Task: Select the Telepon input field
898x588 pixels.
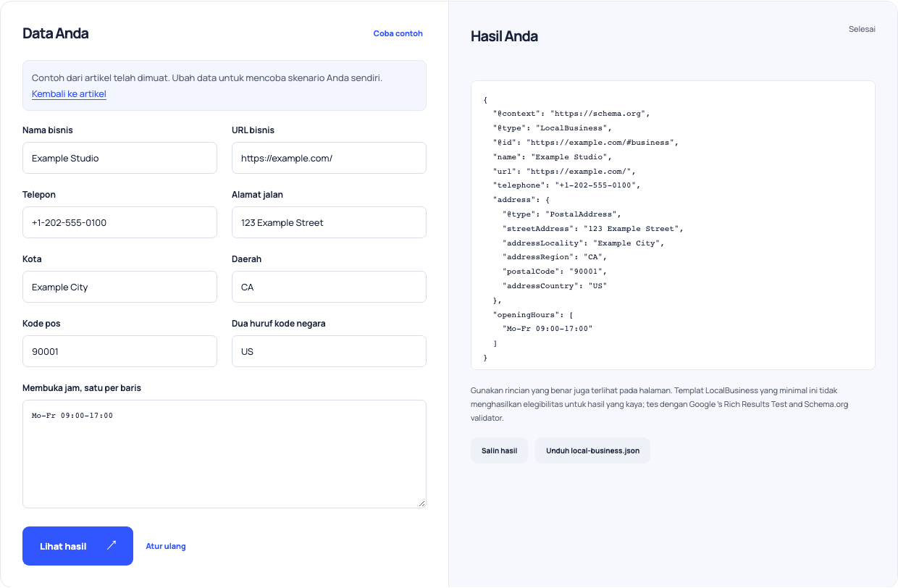Action: click(119, 222)
